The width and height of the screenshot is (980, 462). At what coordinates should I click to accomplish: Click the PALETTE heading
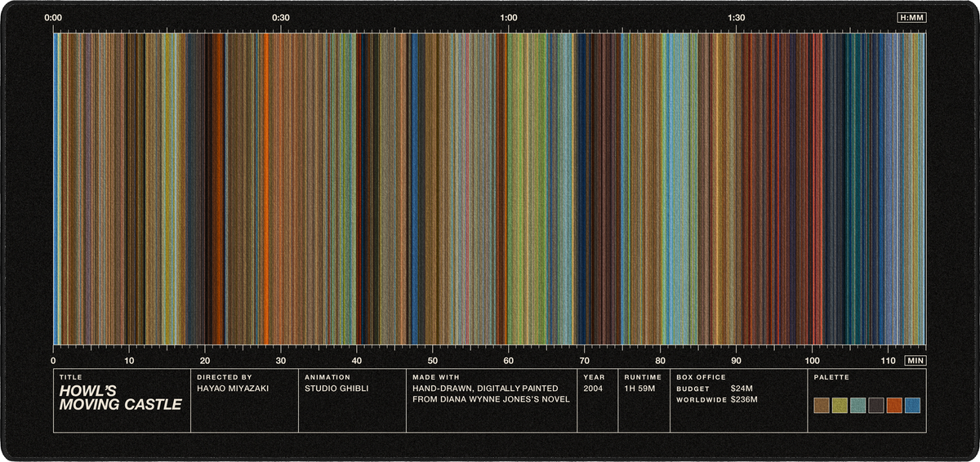coord(831,377)
